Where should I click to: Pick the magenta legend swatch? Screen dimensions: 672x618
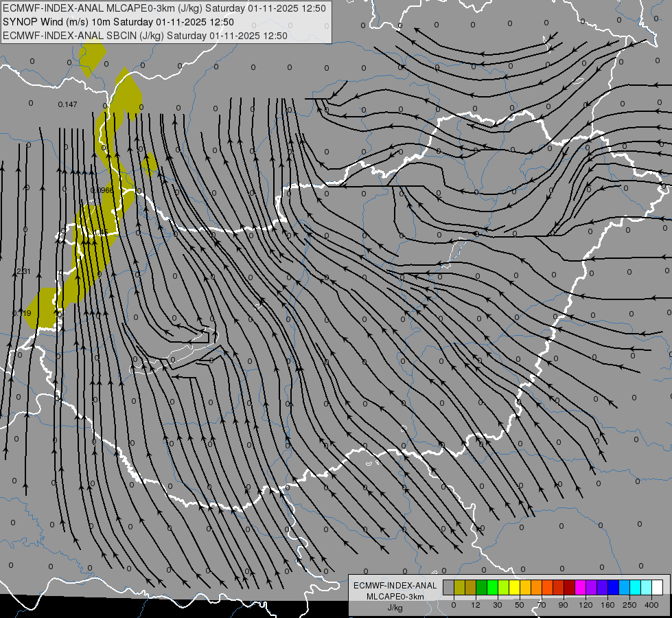[581, 587]
